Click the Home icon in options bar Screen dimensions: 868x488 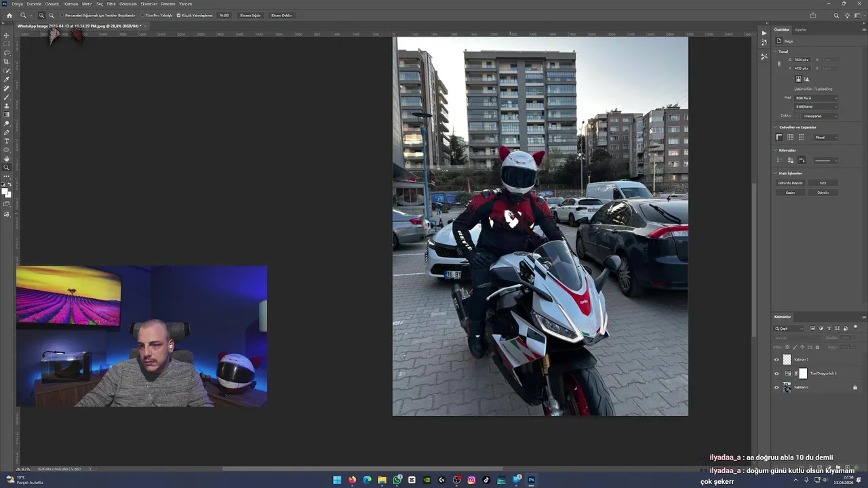coord(9,15)
